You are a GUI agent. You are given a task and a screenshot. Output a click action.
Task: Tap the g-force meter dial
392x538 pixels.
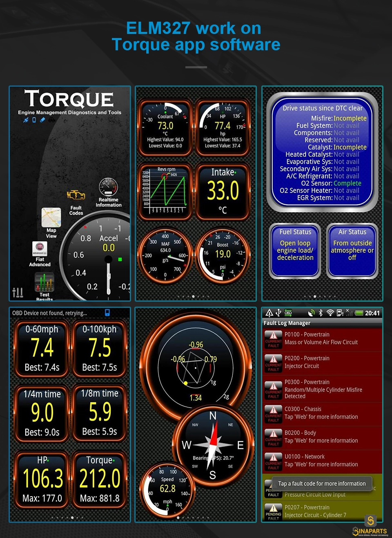(x=195, y=368)
